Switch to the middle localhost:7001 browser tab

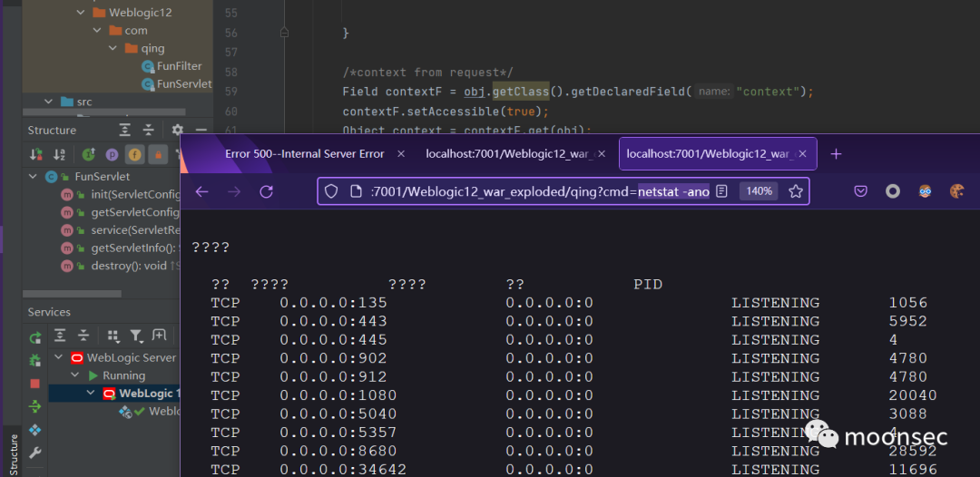point(507,153)
